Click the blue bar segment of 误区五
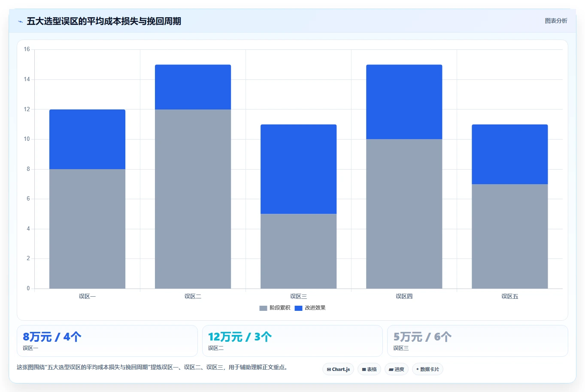This screenshot has width=585, height=392. [x=510, y=155]
